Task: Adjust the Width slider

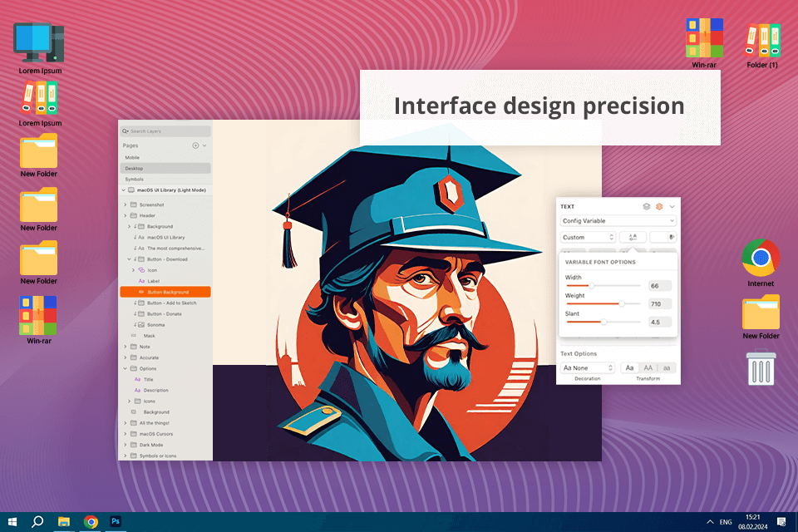Action: (603, 286)
